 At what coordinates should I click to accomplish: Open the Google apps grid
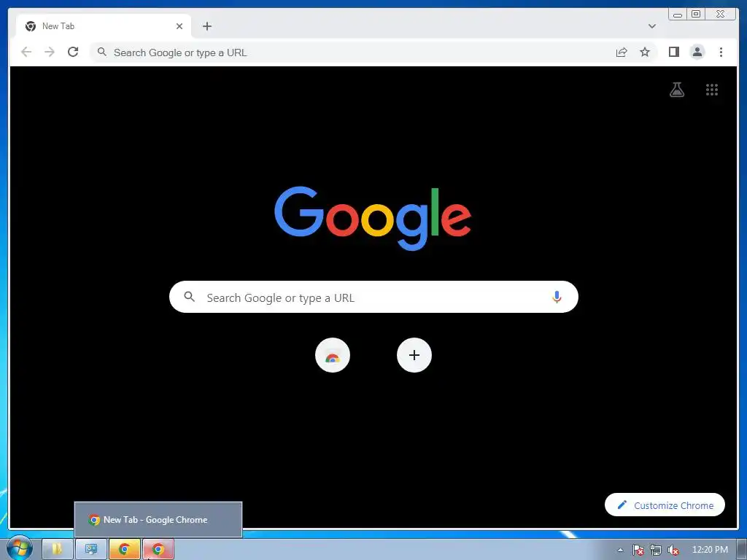point(712,90)
